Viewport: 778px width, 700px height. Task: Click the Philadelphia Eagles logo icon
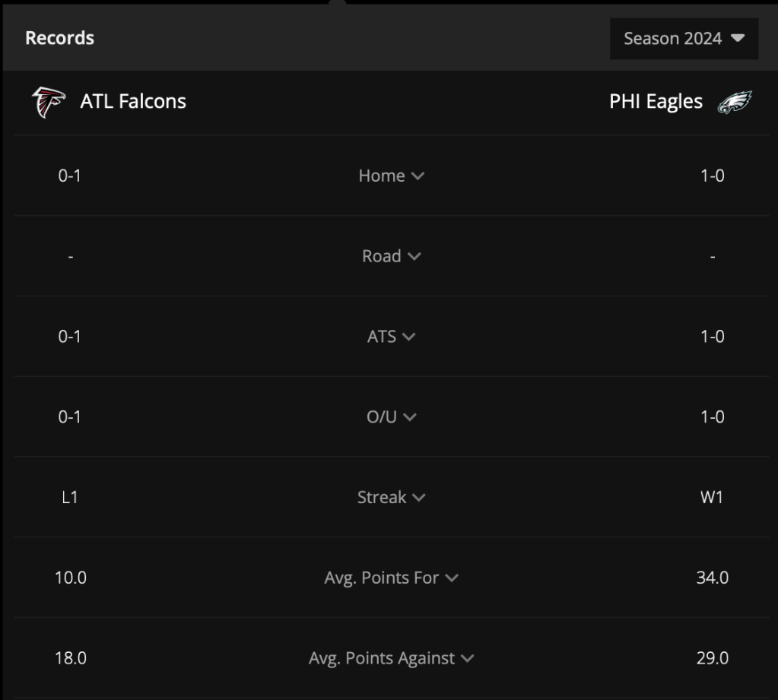pyautogui.click(x=735, y=102)
